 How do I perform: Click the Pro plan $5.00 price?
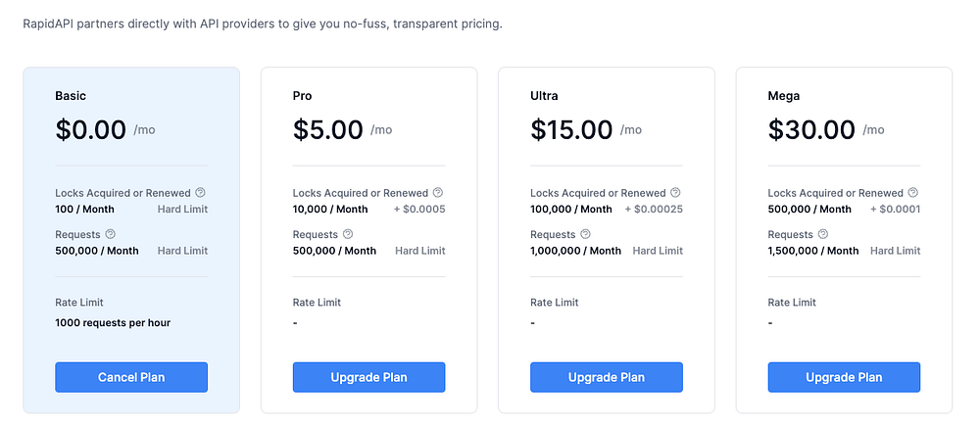pyautogui.click(x=328, y=129)
